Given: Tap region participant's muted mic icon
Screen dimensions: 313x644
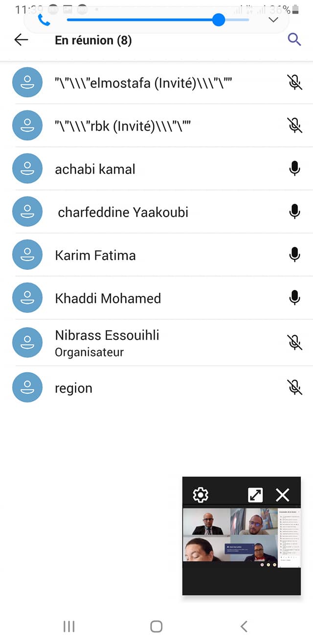Looking at the screenshot, I should pos(294,387).
